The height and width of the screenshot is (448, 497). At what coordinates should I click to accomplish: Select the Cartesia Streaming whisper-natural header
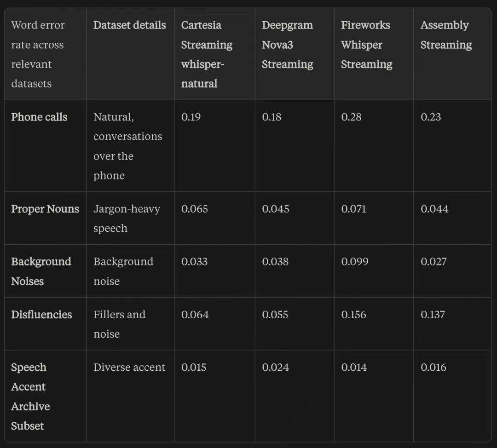pyautogui.click(x=207, y=54)
